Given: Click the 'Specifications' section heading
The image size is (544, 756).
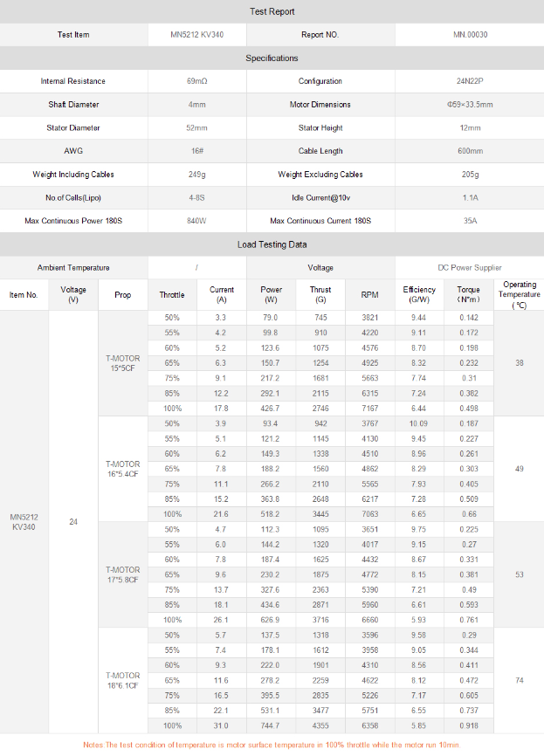Looking at the screenshot, I should coord(272,58).
